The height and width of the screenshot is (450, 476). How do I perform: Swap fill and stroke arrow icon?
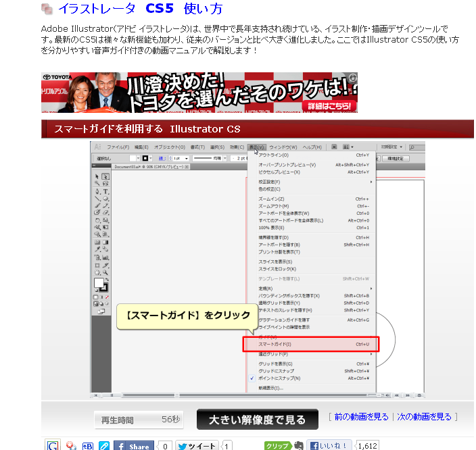[107, 280]
